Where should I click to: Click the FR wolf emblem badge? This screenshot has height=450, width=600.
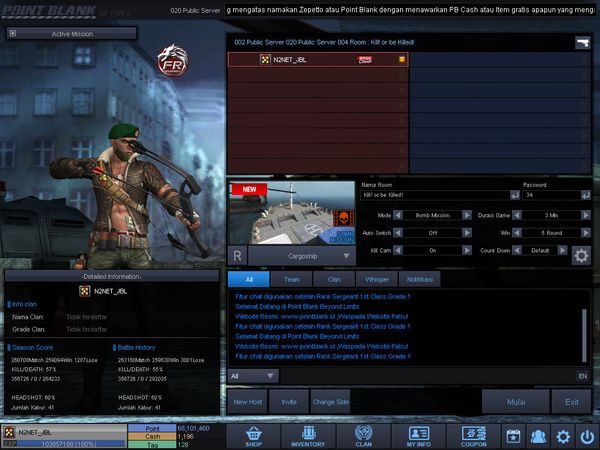[x=173, y=60]
